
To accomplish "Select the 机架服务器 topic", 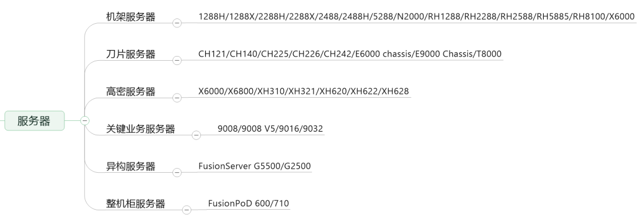I will (x=131, y=17).
